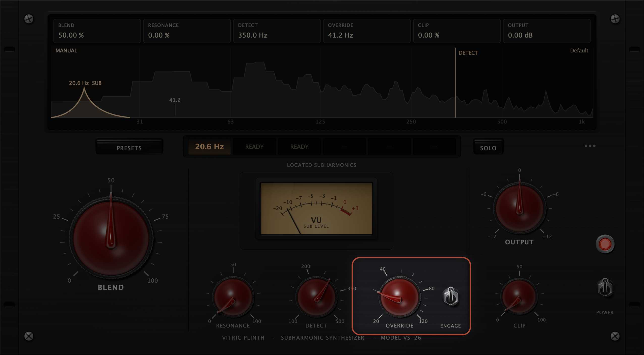Toggle the POWER switch

pos(605,287)
